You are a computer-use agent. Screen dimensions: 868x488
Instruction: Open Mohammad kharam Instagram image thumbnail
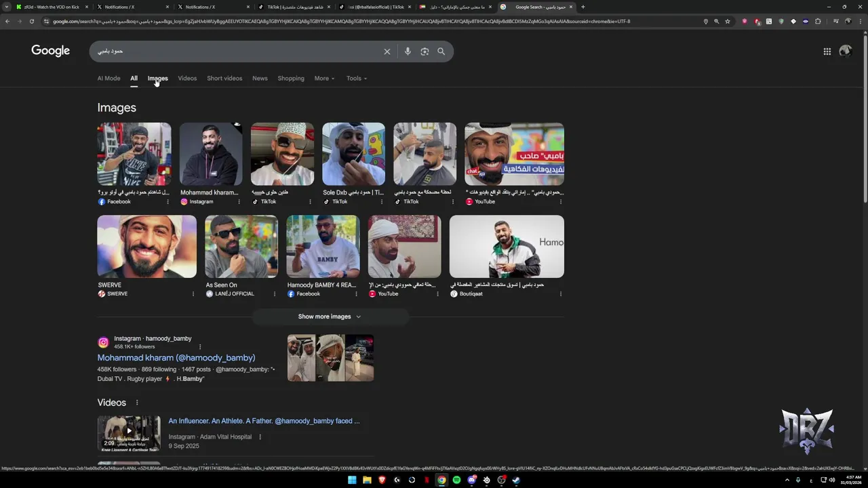[211, 154]
